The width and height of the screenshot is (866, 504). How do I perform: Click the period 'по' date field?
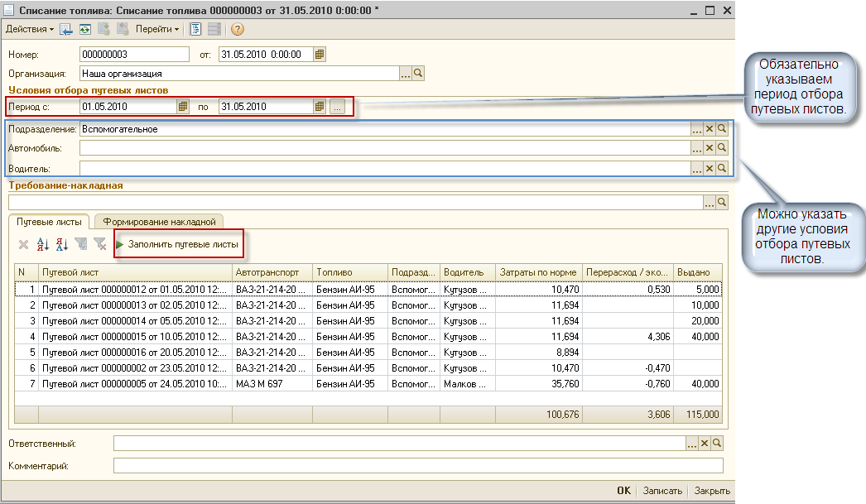[x=266, y=107]
